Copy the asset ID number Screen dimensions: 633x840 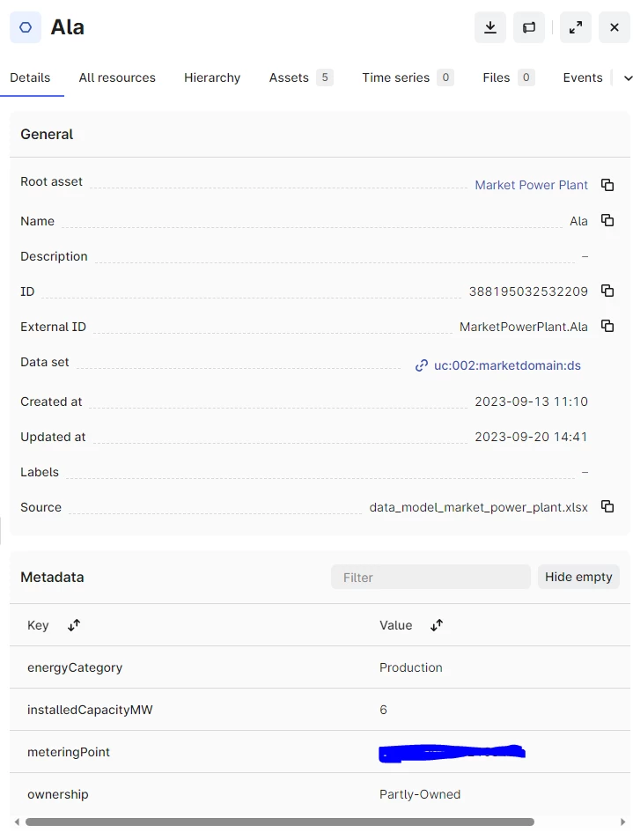tap(607, 291)
